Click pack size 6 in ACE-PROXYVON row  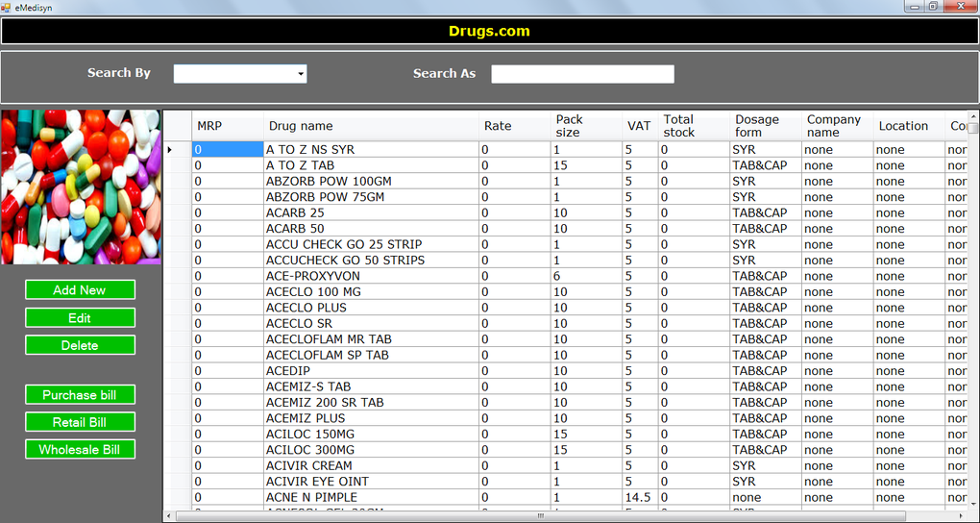pos(587,276)
